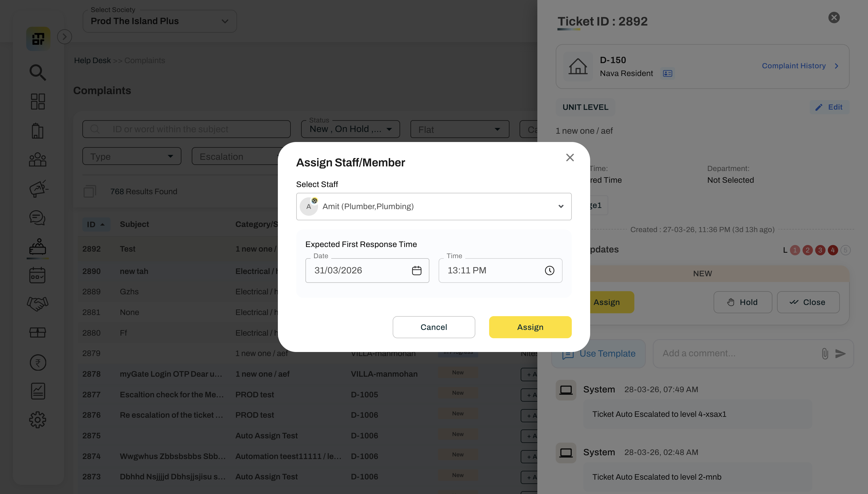Open the Status filter dropdown
This screenshot has width=868, height=494.
click(350, 129)
